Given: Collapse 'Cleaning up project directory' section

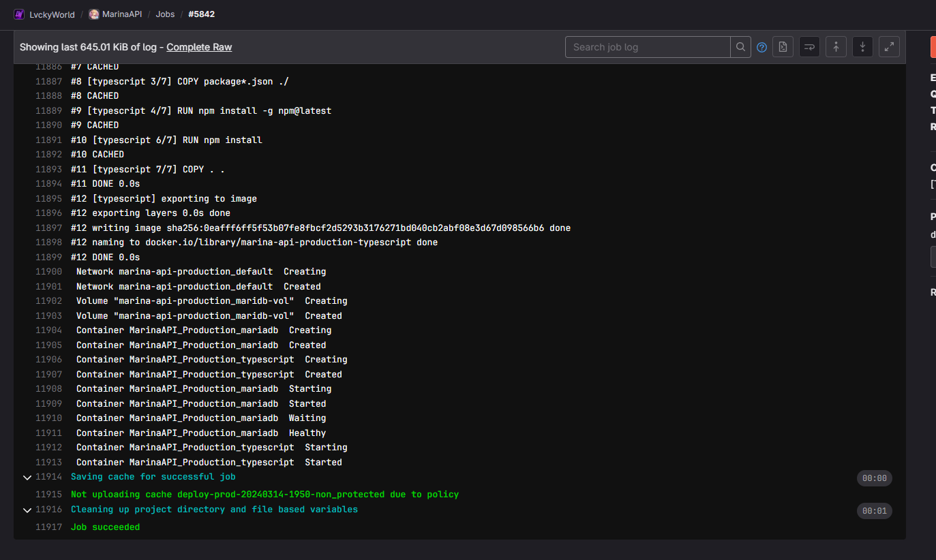Looking at the screenshot, I should [x=27, y=510].
